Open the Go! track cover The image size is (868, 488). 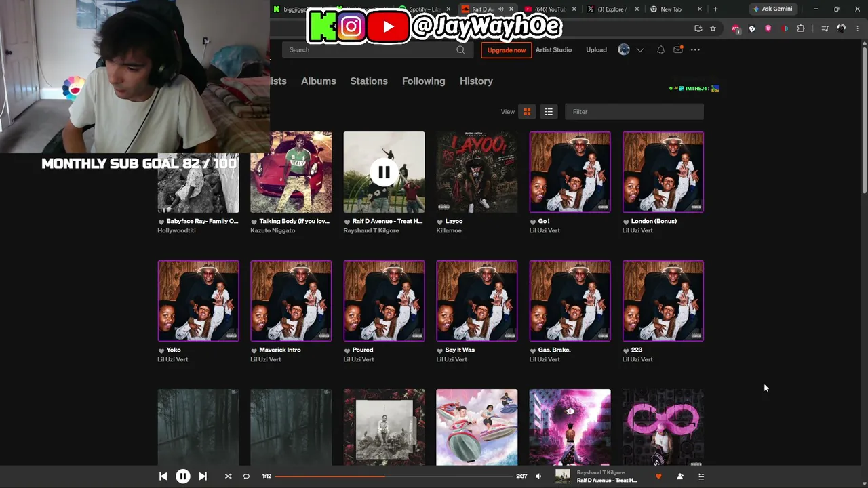[570, 172]
